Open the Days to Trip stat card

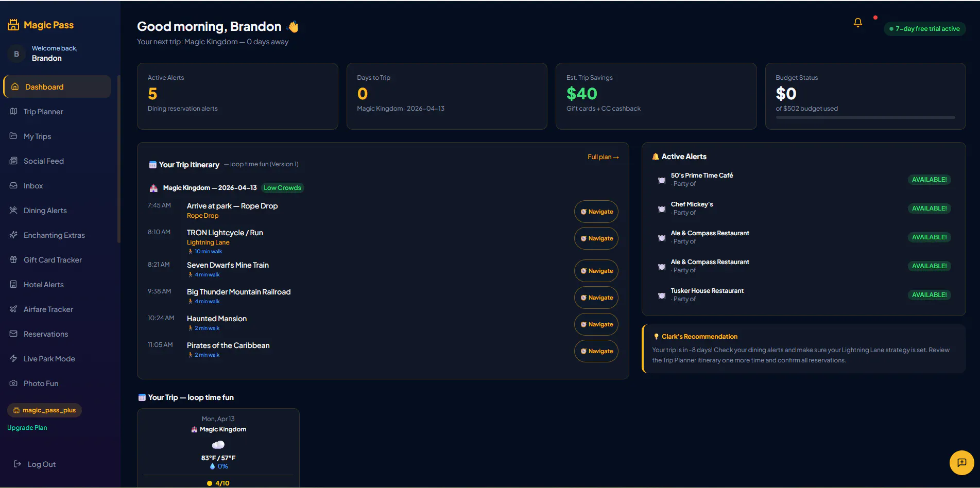coord(447,96)
